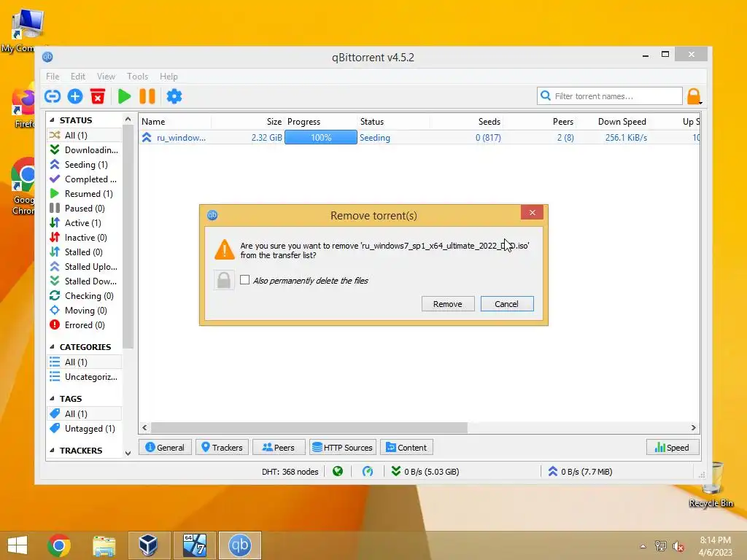Click the Remove button in dialog
This screenshot has width=747, height=560.
click(448, 304)
